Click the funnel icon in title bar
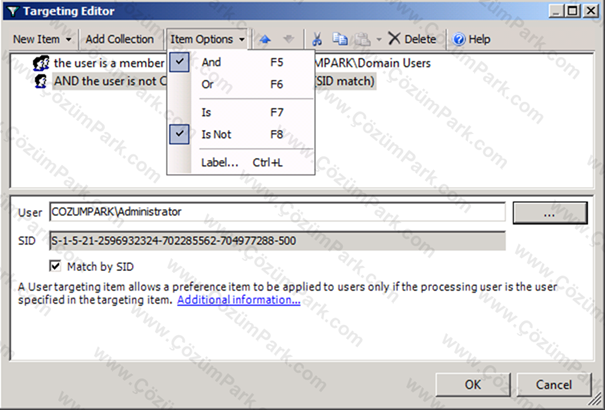The height and width of the screenshot is (410, 605). [13, 11]
